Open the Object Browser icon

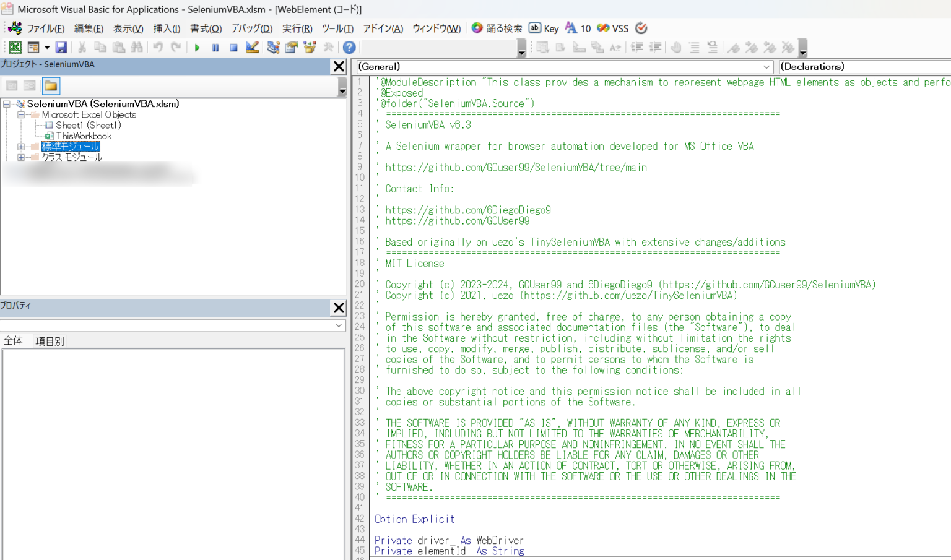pyautogui.click(x=310, y=47)
